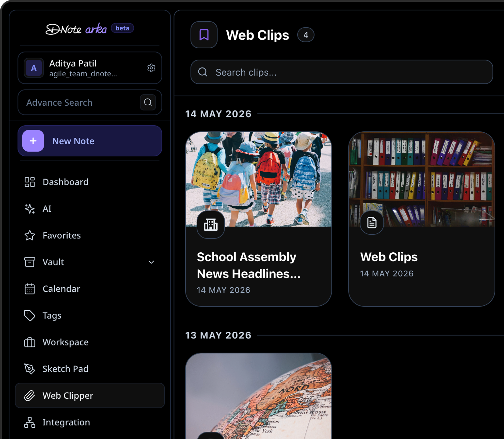This screenshot has height=439, width=504.
Task: Open account settings gear icon
Action: click(x=151, y=68)
